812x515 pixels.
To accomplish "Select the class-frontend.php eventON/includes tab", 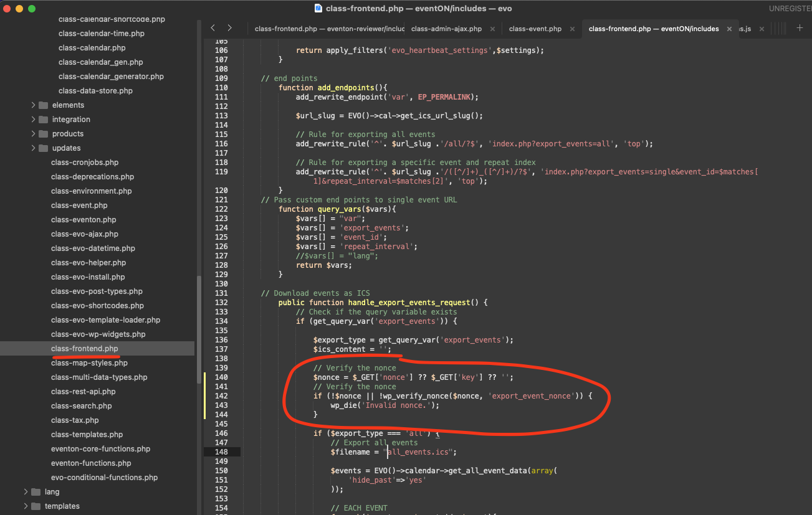I will [x=654, y=29].
